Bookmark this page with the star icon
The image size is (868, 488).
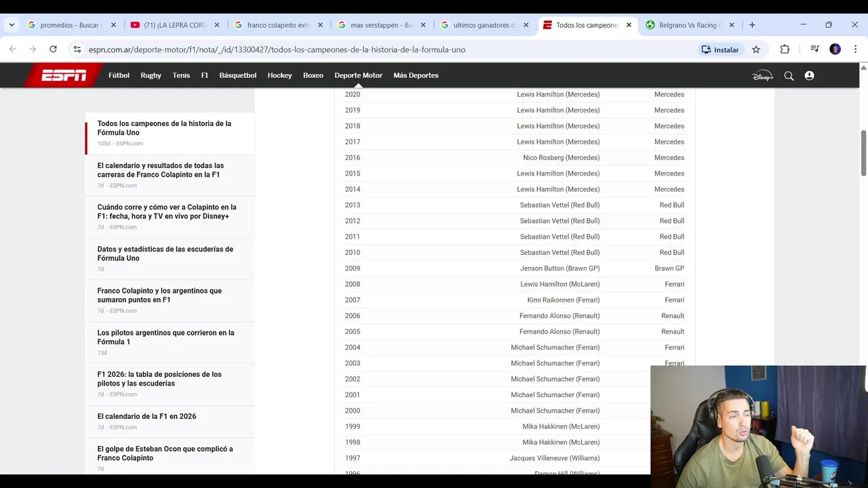[756, 49]
